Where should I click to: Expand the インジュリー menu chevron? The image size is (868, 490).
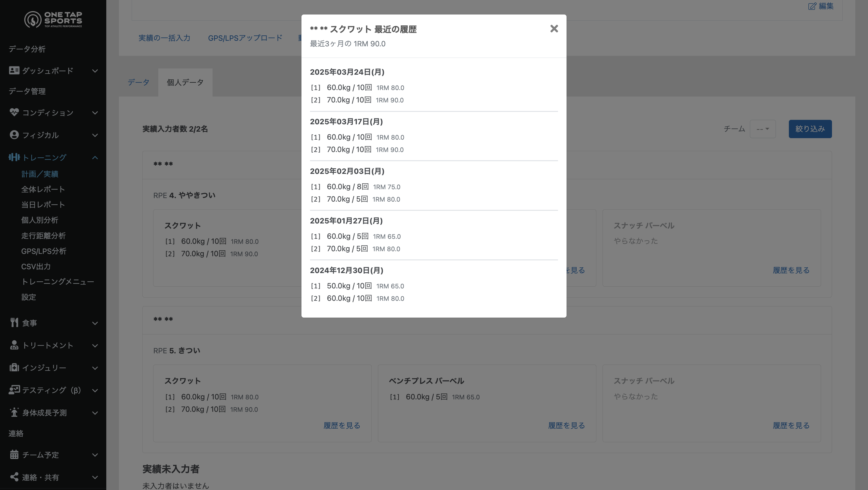(95, 368)
